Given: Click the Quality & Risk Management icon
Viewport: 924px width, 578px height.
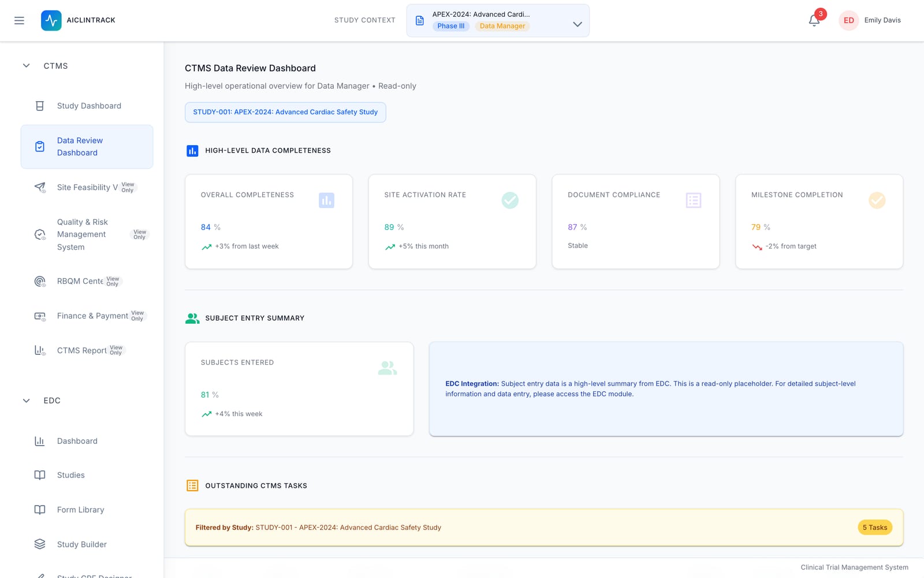Looking at the screenshot, I should click(40, 234).
